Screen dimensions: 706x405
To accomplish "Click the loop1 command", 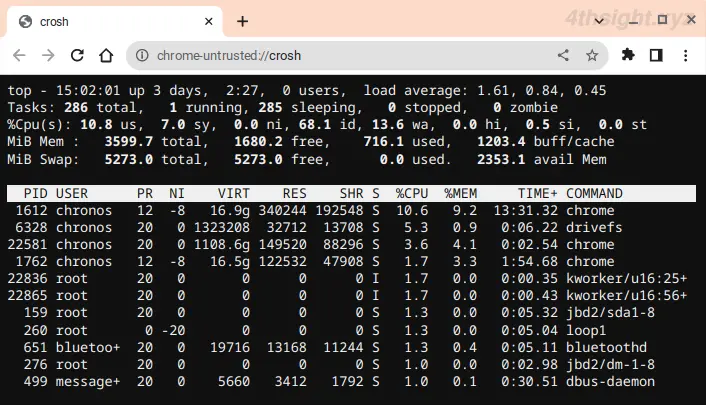I will click(586, 331).
